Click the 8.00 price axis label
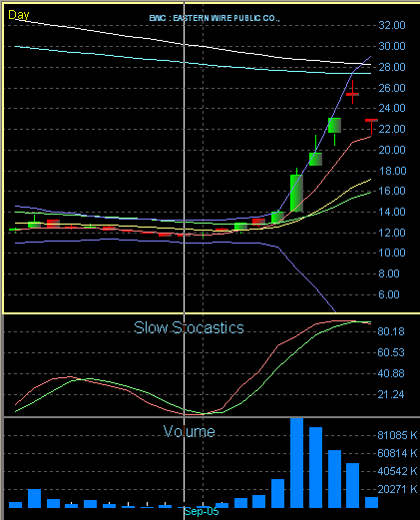 [x=389, y=273]
